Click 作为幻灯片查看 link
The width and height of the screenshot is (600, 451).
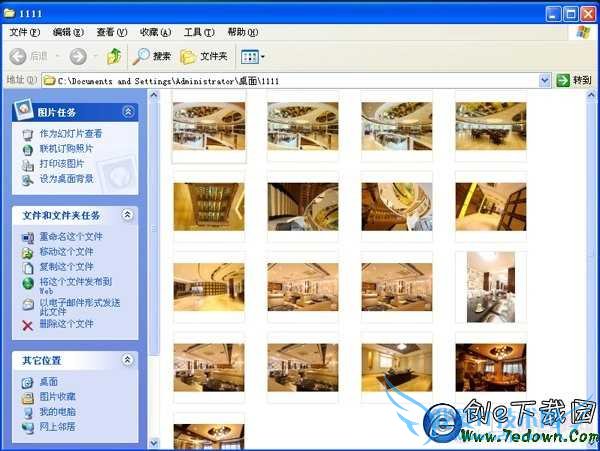coord(71,134)
